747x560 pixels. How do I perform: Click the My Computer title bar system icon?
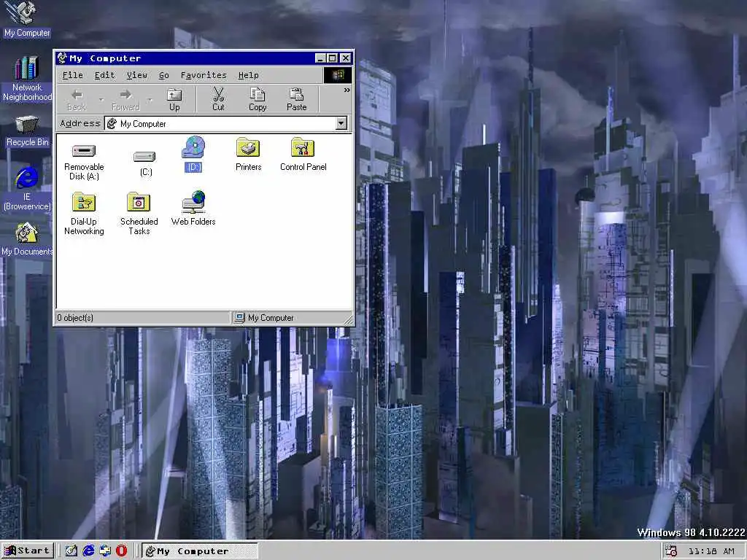click(x=62, y=58)
